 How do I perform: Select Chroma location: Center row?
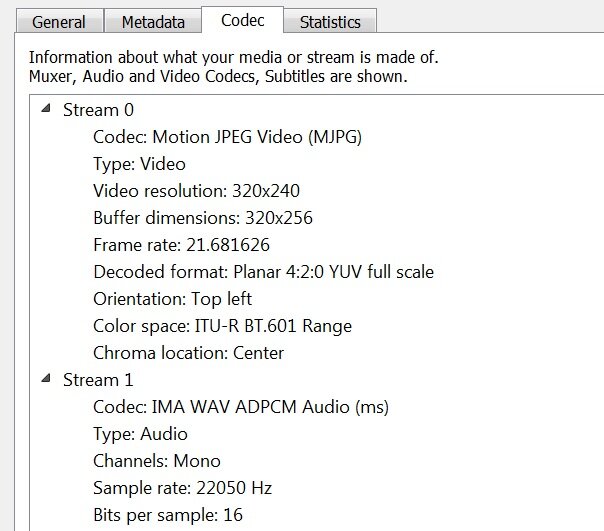pyautogui.click(x=188, y=353)
